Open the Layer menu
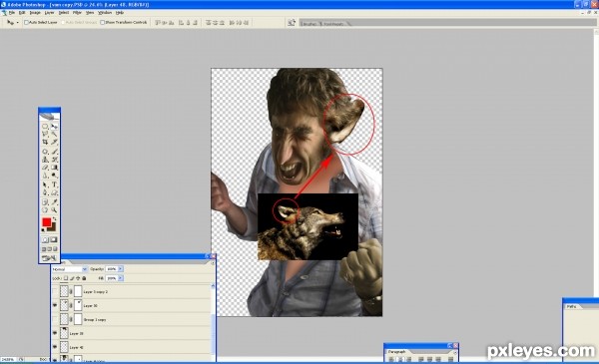Screen dimensions: 599x364 (x=49, y=13)
